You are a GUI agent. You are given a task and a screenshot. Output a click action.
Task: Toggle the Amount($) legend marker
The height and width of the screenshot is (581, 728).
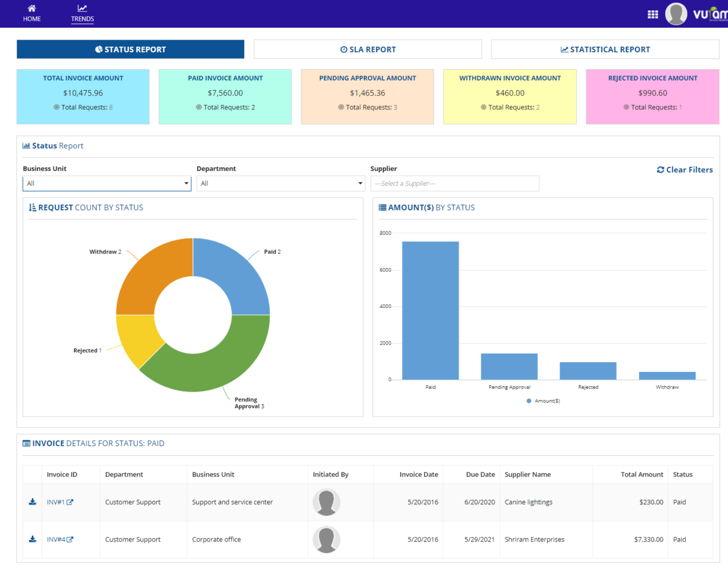pyautogui.click(x=529, y=401)
